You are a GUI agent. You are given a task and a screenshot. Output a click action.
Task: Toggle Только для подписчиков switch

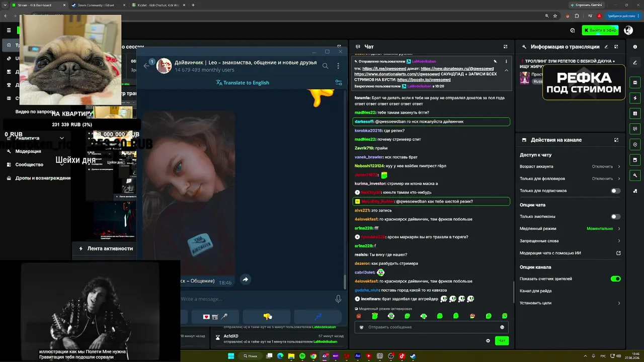tap(615, 191)
